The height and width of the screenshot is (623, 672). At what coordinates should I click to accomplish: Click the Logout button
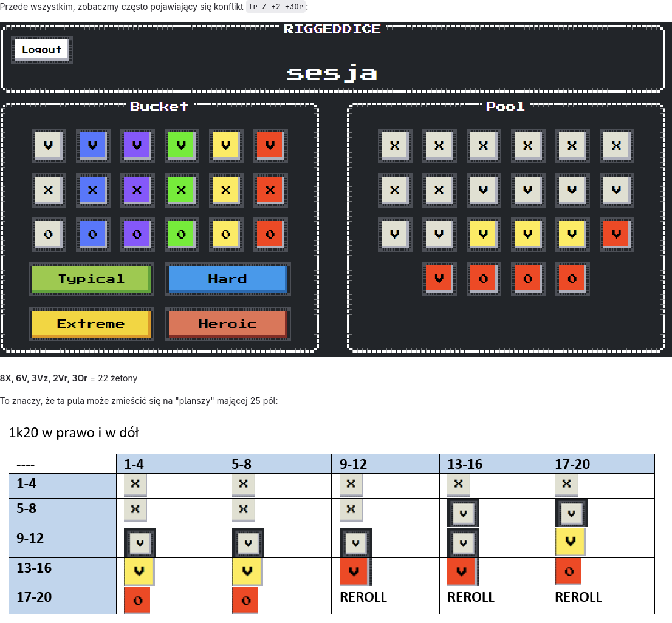point(41,50)
